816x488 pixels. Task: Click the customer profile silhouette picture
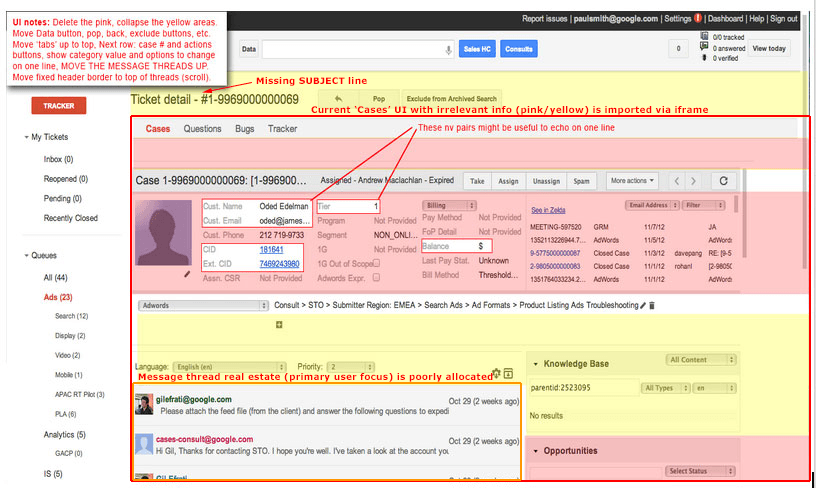(163, 233)
